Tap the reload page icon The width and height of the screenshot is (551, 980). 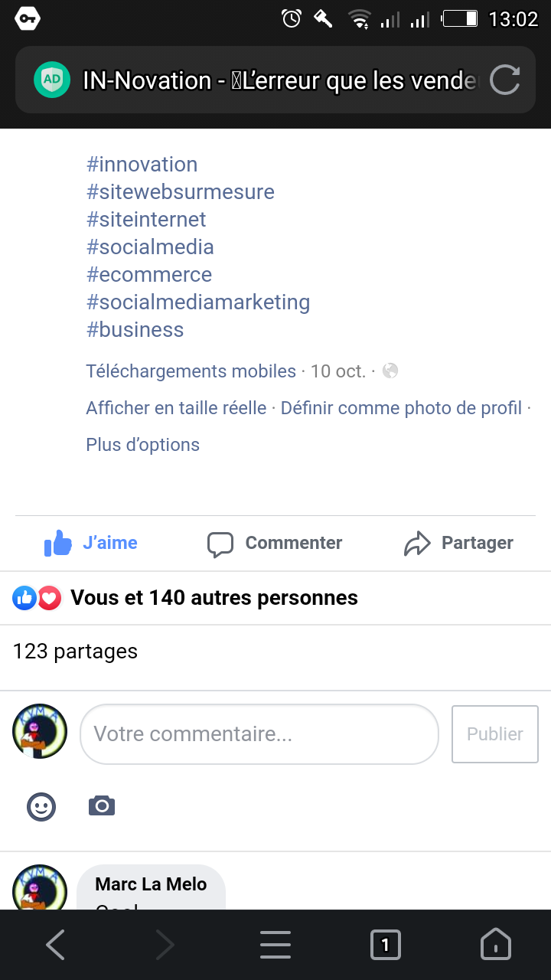point(504,80)
